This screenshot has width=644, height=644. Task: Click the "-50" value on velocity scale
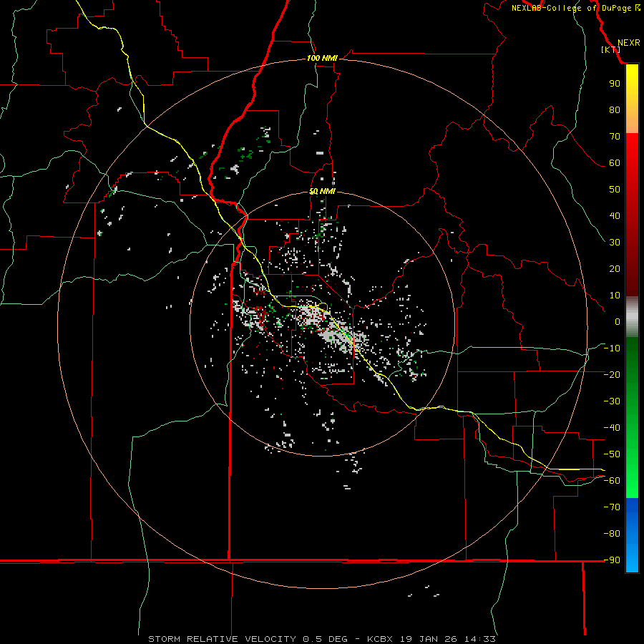612,454
